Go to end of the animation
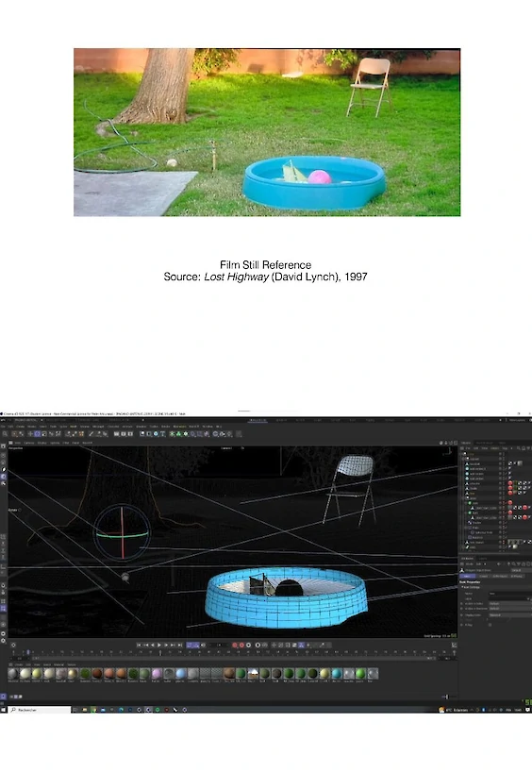This screenshot has height=773, width=532. [180, 645]
